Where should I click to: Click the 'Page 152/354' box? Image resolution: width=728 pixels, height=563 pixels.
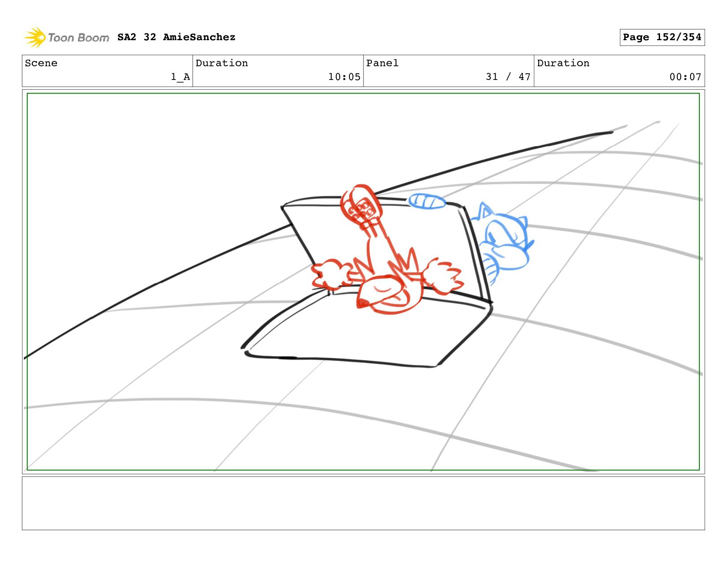point(662,38)
